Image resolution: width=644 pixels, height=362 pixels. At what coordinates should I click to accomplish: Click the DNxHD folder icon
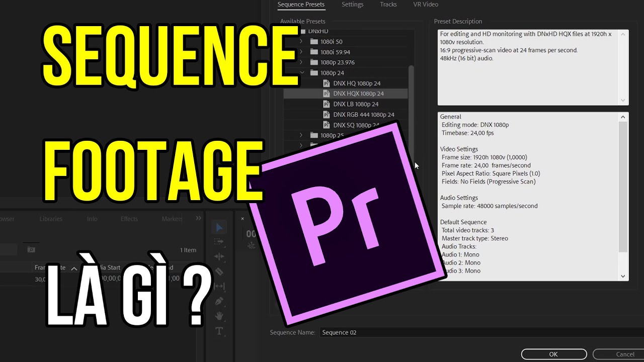(303, 31)
